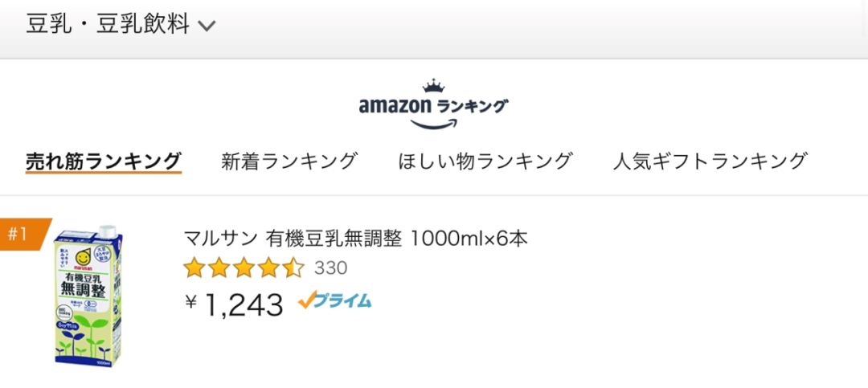Go to the 人気ギフトランキング tab

click(710, 161)
